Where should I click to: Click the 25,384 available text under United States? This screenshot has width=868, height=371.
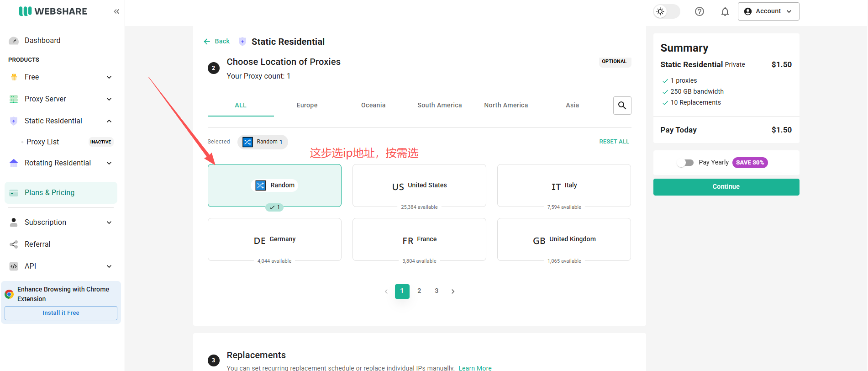pos(419,207)
